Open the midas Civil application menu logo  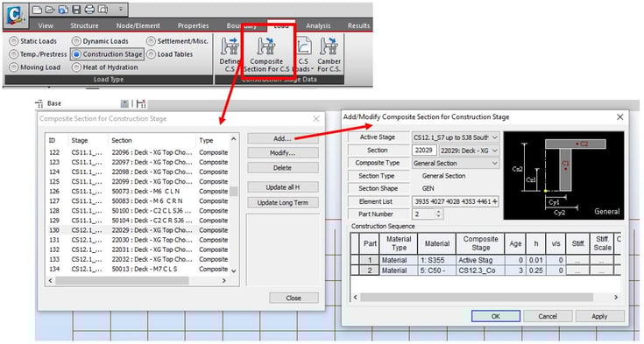point(16,16)
